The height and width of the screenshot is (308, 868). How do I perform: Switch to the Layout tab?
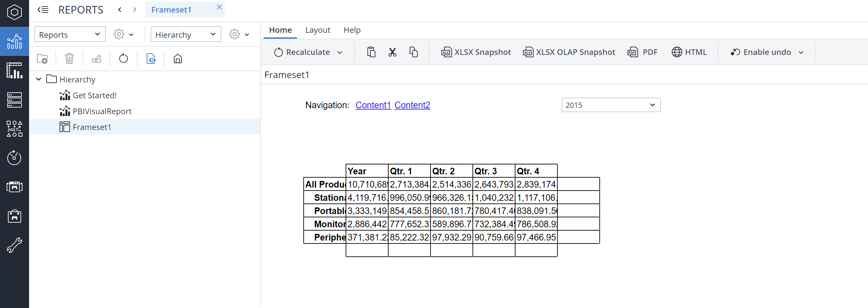318,30
